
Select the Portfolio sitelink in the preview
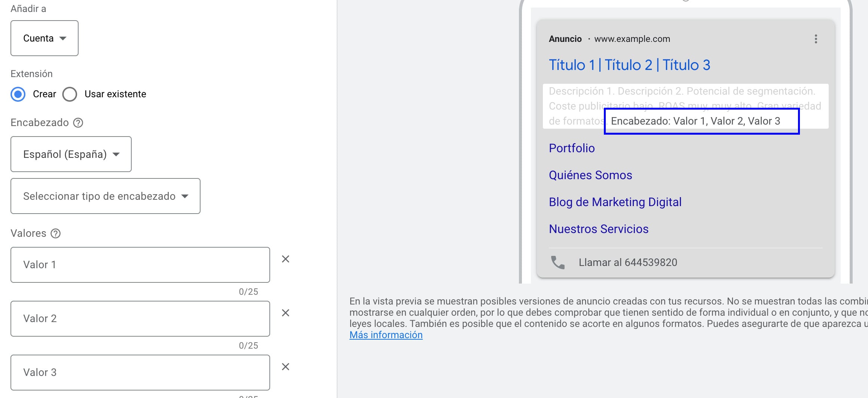click(572, 148)
